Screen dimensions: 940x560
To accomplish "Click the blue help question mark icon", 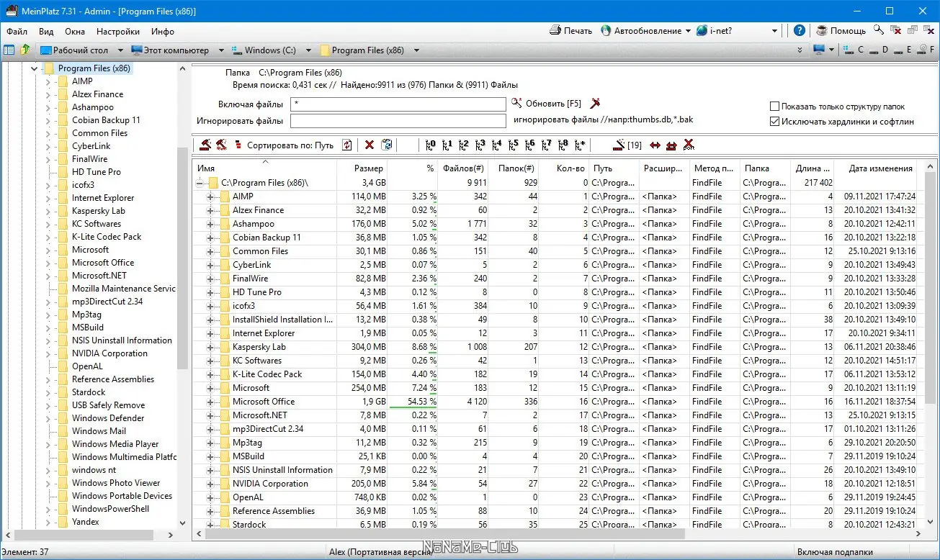I will point(800,31).
